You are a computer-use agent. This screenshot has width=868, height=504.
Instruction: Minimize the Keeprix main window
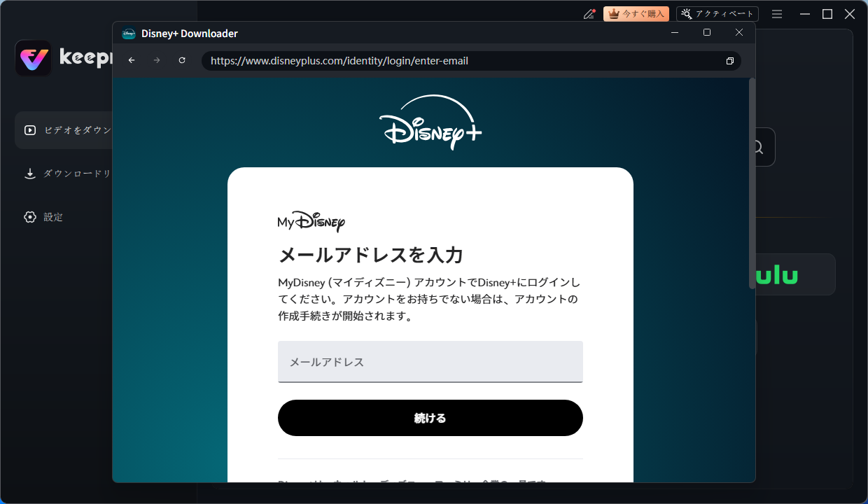(806, 14)
